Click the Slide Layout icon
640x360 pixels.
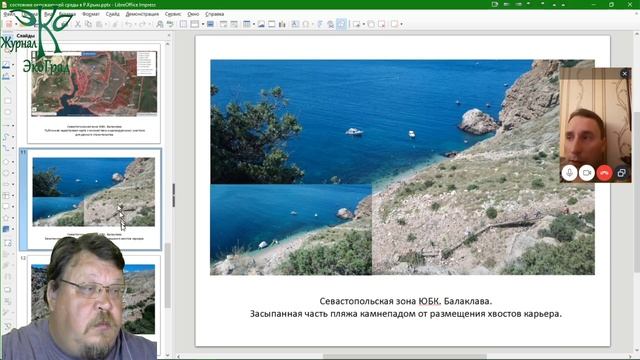click(x=394, y=24)
